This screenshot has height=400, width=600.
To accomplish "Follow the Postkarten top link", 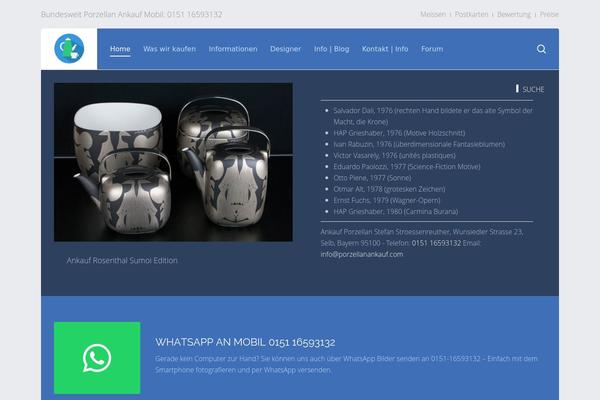I will [x=471, y=14].
